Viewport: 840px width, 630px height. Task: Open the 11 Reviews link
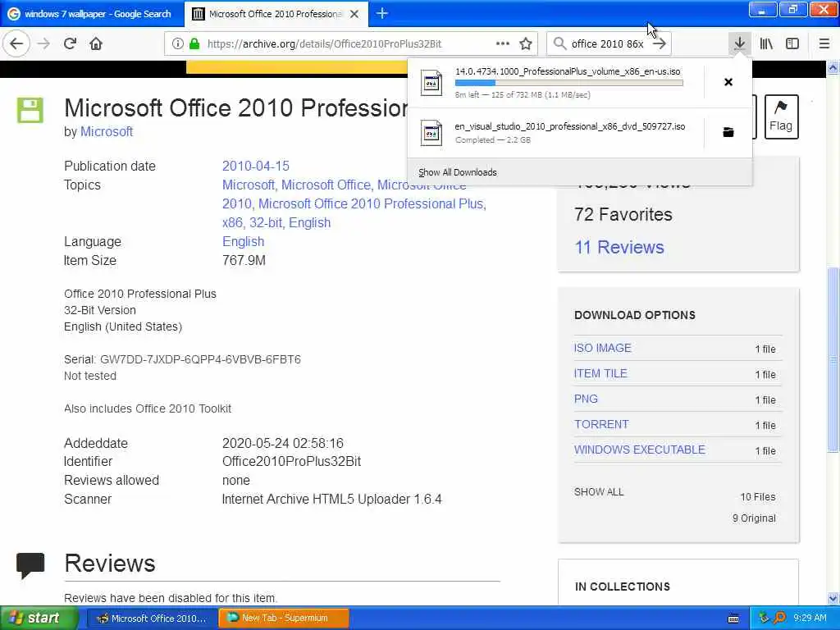(x=619, y=247)
